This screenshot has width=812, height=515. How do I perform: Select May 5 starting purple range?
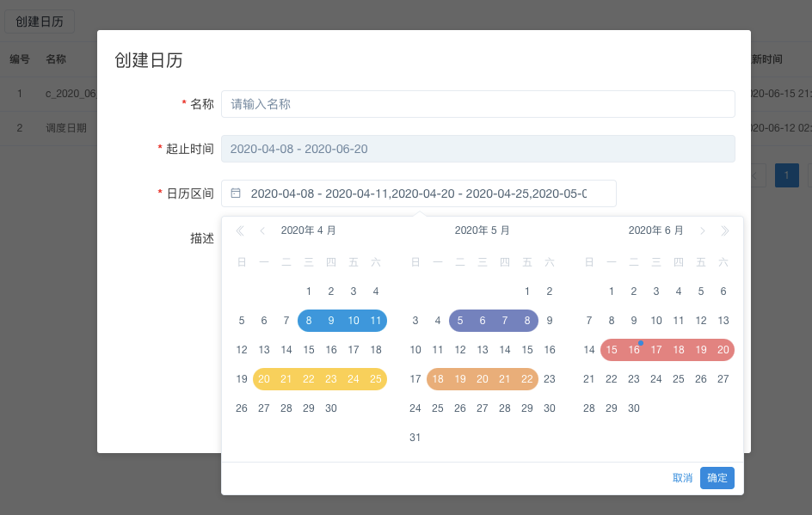(460, 321)
